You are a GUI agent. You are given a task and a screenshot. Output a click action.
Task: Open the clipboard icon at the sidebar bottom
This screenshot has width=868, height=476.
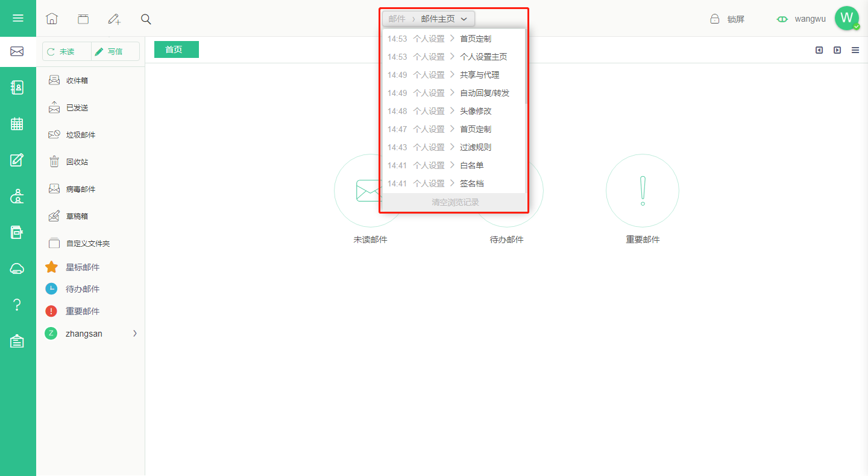pos(17,341)
